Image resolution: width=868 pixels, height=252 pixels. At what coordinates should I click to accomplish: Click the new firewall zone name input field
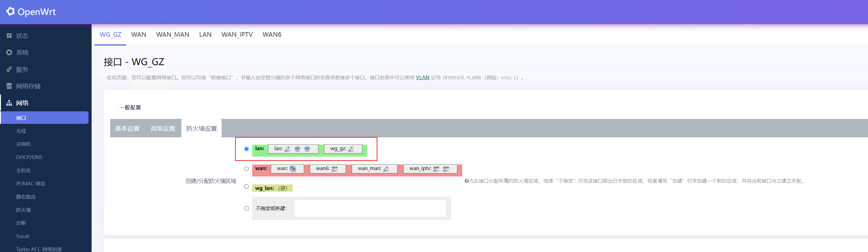(370, 209)
